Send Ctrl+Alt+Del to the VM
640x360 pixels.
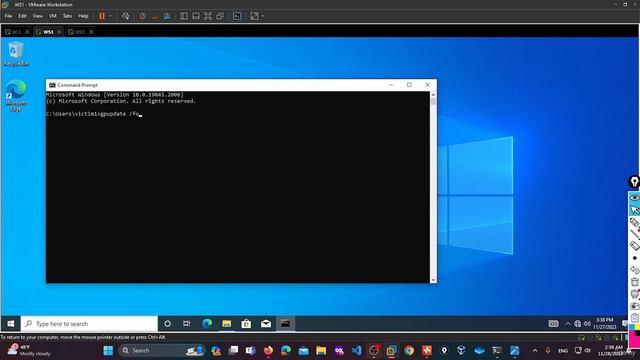tap(126, 16)
